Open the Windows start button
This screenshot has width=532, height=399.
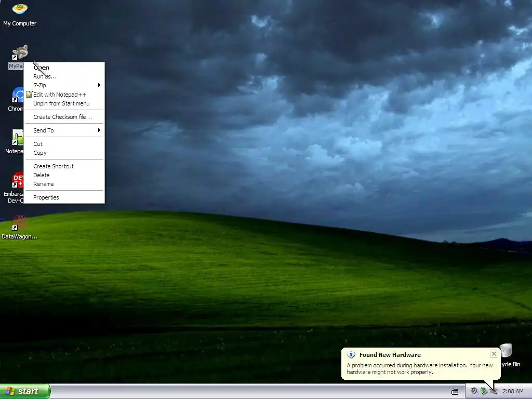click(25, 391)
